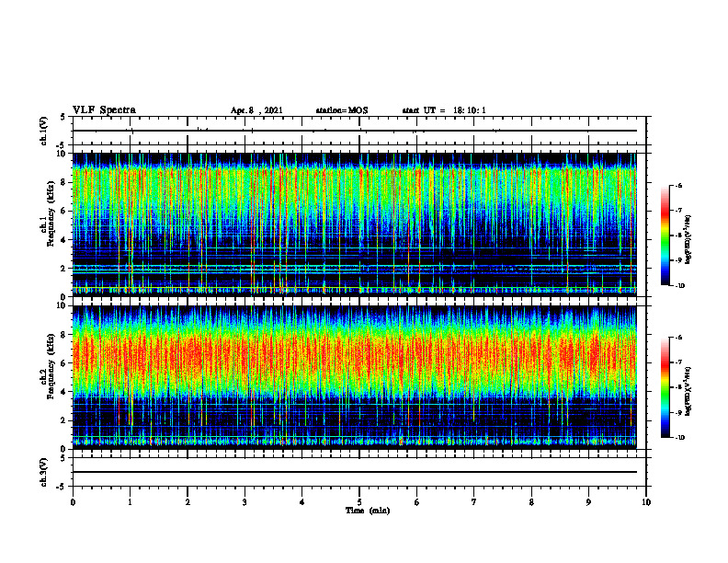The height and width of the screenshot is (563, 728).
Task: Select the date text "Apr. 8 , 2021"
Action: coord(256,110)
